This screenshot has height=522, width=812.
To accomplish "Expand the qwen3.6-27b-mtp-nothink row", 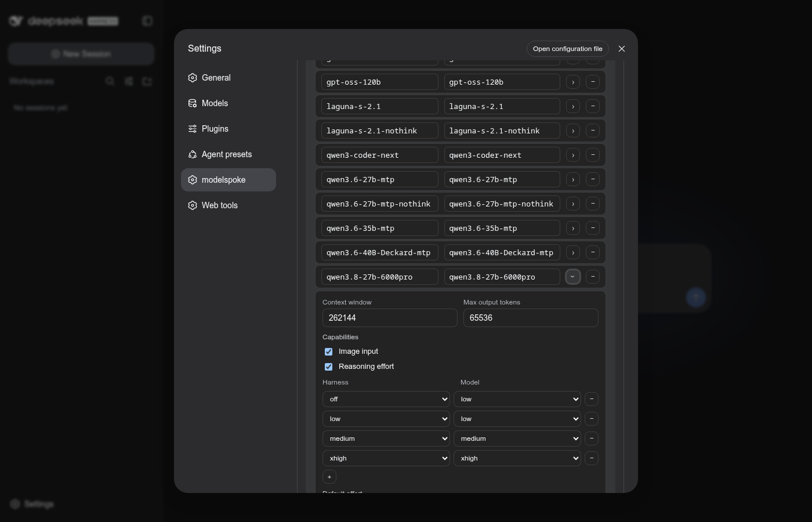I will pos(573,204).
